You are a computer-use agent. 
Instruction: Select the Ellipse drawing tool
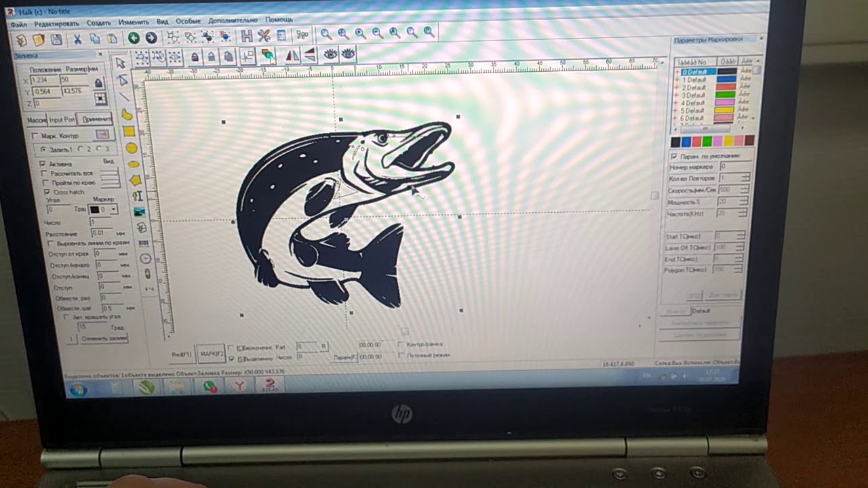coord(133,164)
